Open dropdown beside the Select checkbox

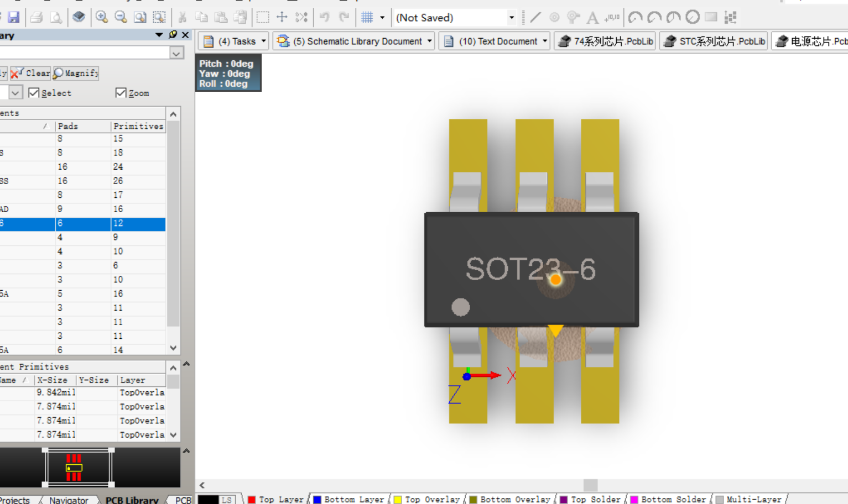pyautogui.click(x=15, y=92)
